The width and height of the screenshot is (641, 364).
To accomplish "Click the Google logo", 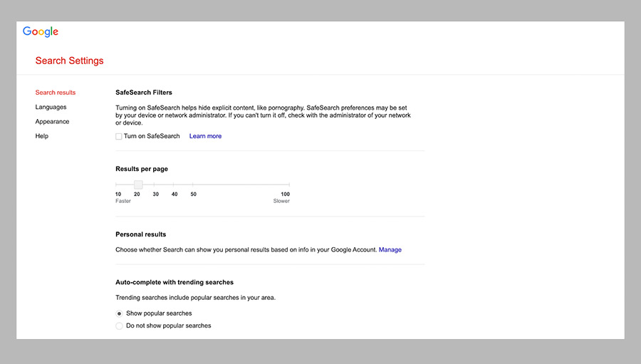I will [x=41, y=32].
